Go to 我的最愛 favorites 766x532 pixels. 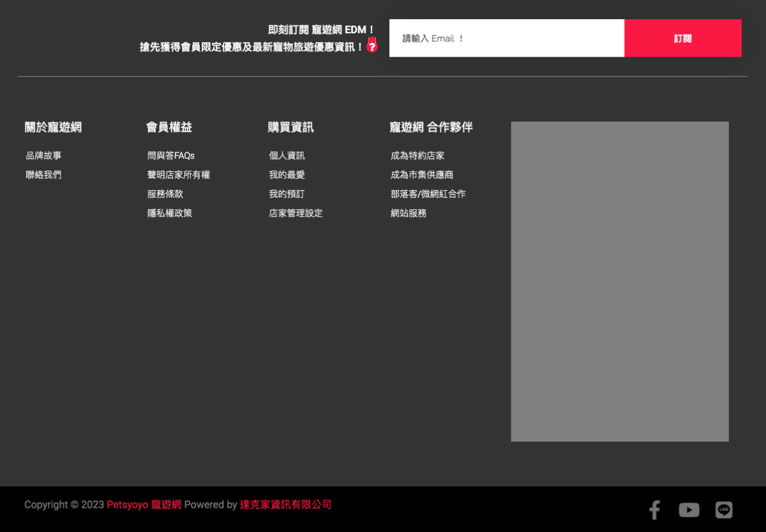[287, 175]
